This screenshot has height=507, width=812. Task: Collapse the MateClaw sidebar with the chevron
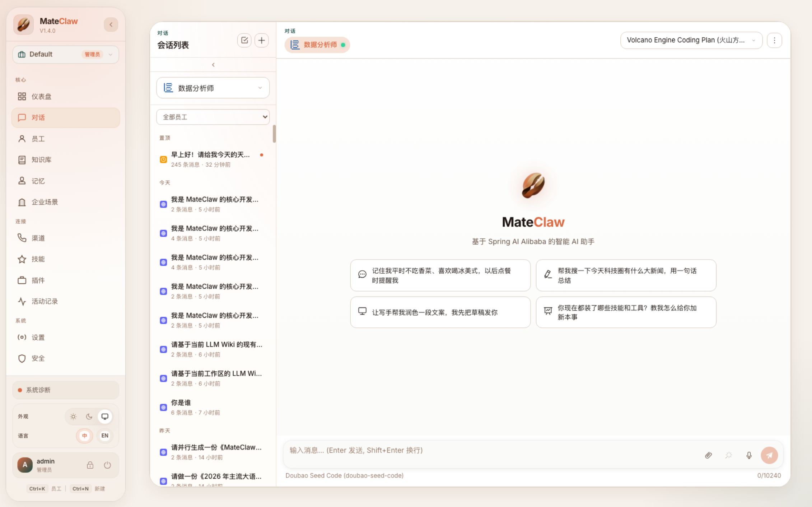click(111, 24)
